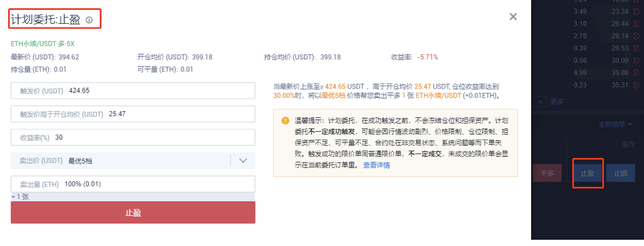Screen dimensions: 644x246
Task: Submit the red 止盈 order button
Action: pos(133,212)
